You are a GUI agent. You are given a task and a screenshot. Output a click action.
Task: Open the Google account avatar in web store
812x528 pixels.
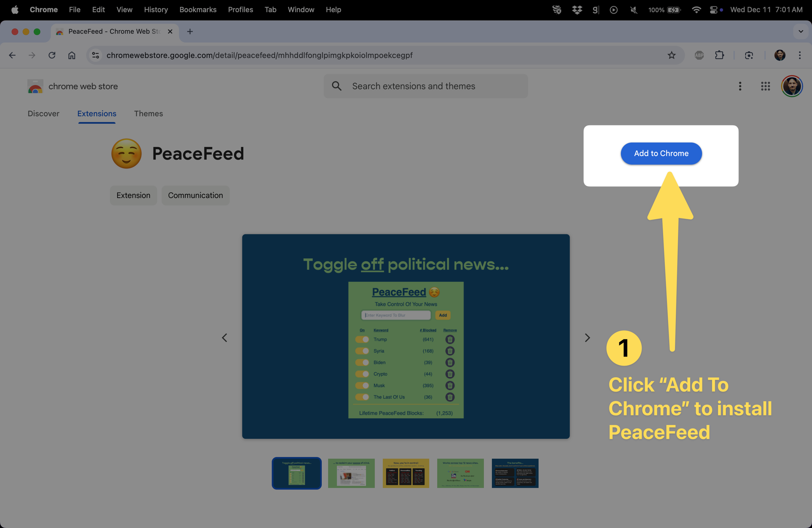(x=792, y=86)
